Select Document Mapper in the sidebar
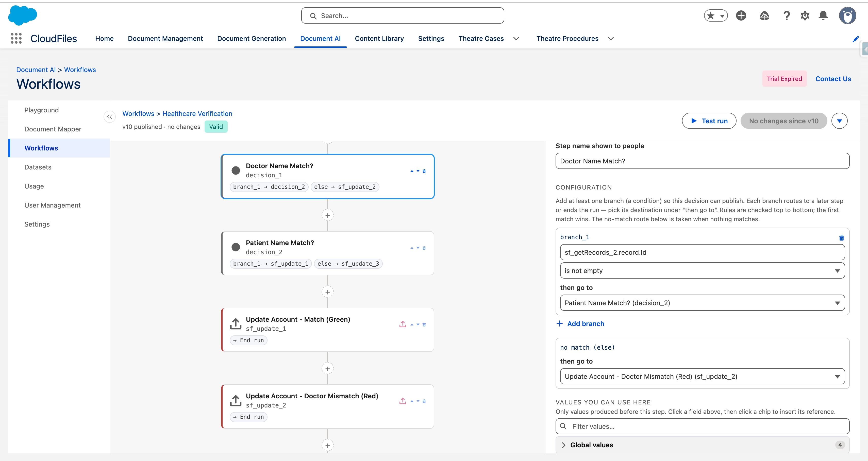 (59, 129)
